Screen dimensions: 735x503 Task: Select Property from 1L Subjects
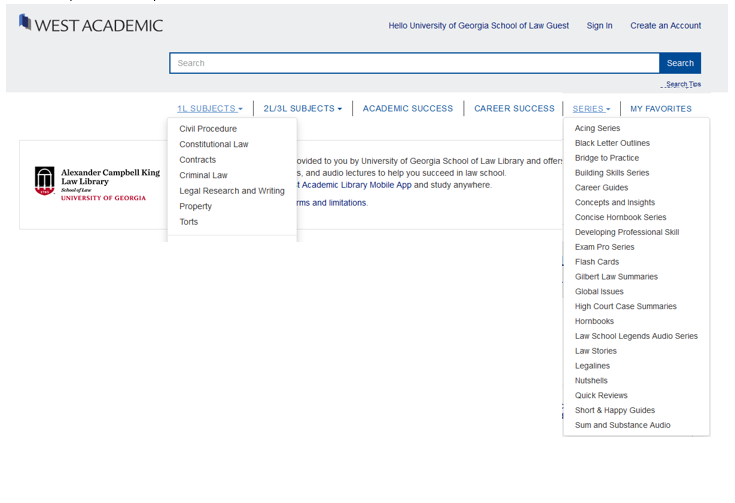pos(195,206)
